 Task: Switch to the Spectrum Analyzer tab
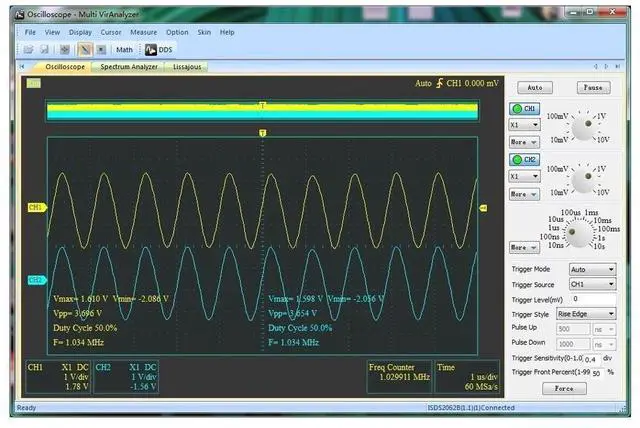tap(122, 67)
